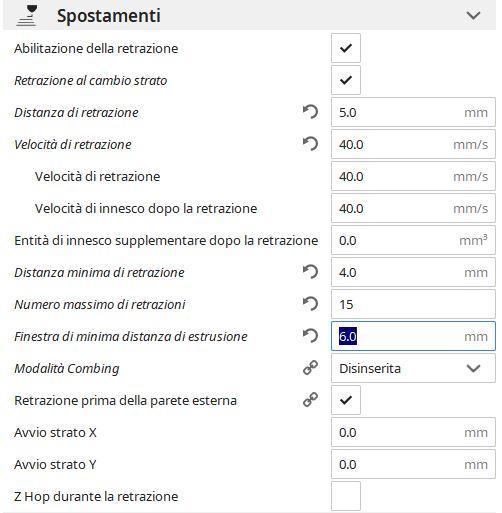Click the Spostamenti section header title
Image resolution: width=502 pixels, height=513 pixels.
click(109, 16)
